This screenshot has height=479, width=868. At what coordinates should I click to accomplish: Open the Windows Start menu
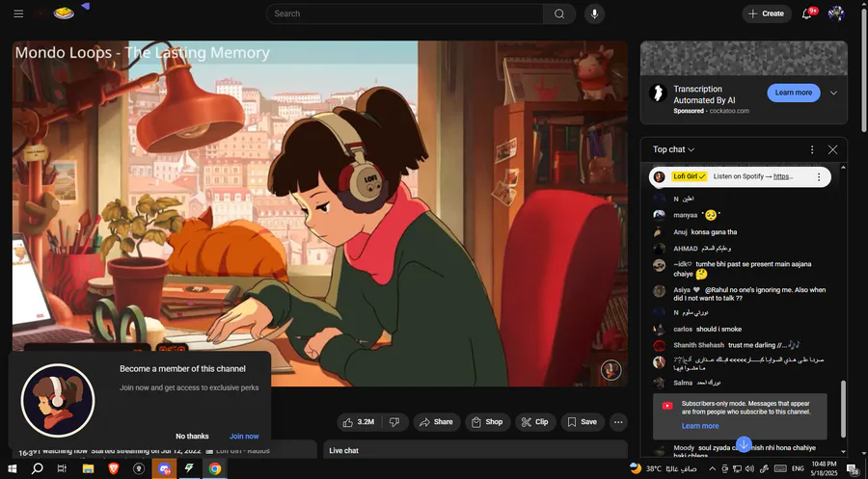click(12, 469)
